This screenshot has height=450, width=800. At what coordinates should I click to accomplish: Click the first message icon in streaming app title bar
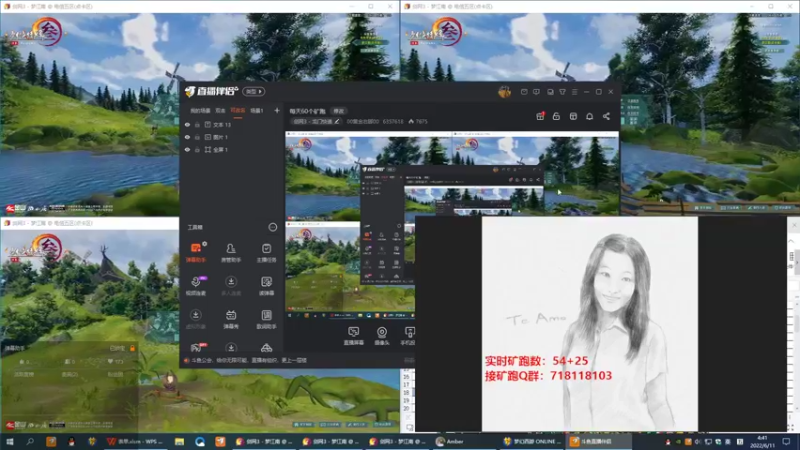tap(524, 92)
